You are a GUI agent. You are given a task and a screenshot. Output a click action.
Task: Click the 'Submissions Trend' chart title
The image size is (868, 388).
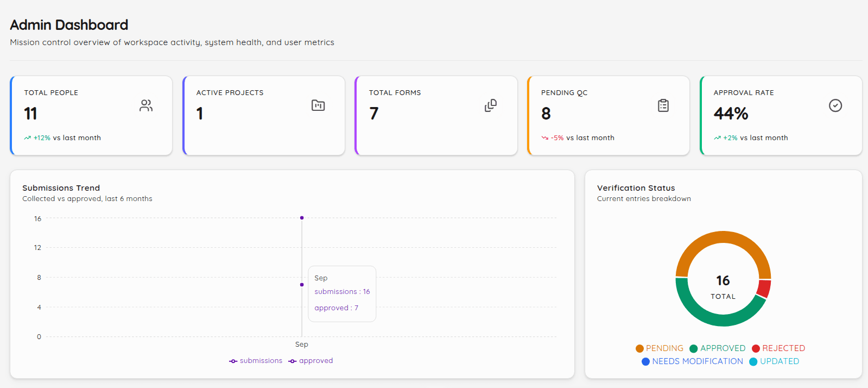pos(61,188)
